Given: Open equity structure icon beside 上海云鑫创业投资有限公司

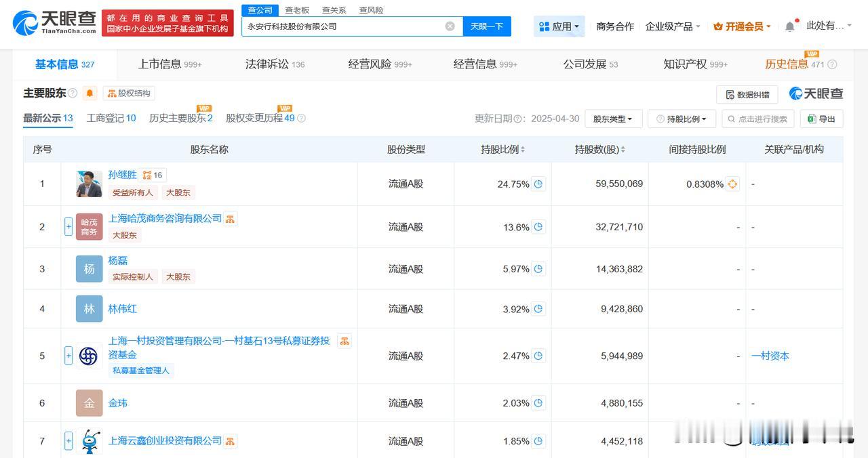Looking at the screenshot, I should click(231, 441).
